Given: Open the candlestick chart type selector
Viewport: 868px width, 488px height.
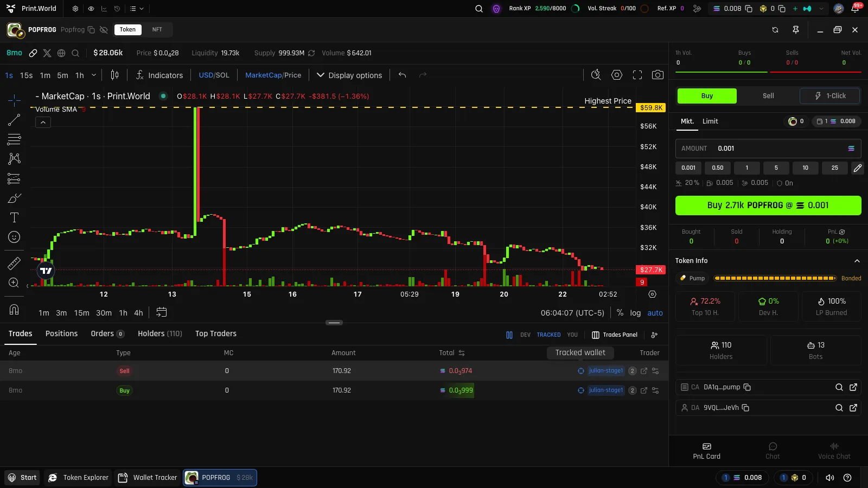Looking at the screenshot, I should point(114,75).
